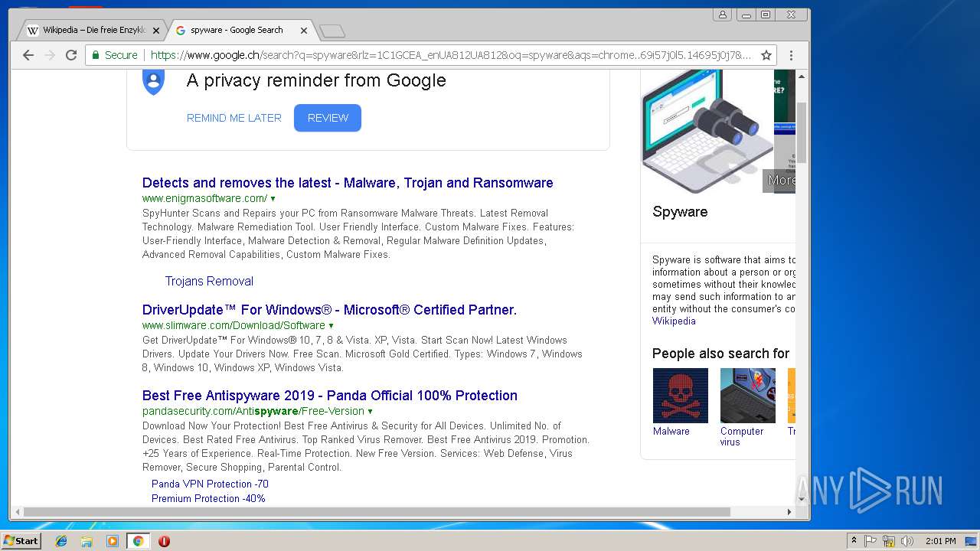Screen dimensions: 980x551
Task: Open the Wikipedia source link in knowledge panel
Action: tap(674, 321)
